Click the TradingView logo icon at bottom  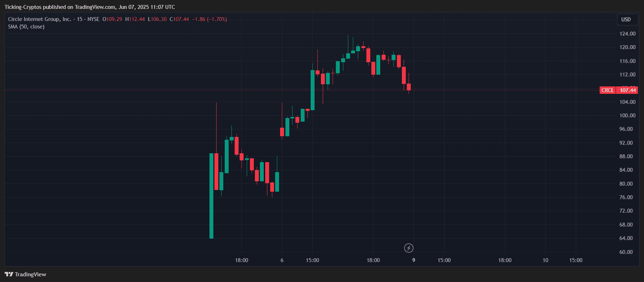click(9, 274)
